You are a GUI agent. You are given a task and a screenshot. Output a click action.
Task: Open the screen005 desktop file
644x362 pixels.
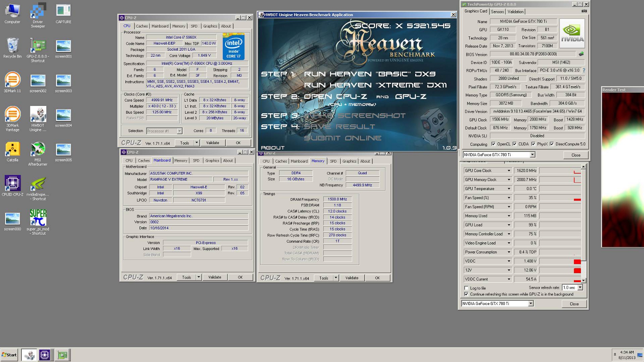(63, 151)
